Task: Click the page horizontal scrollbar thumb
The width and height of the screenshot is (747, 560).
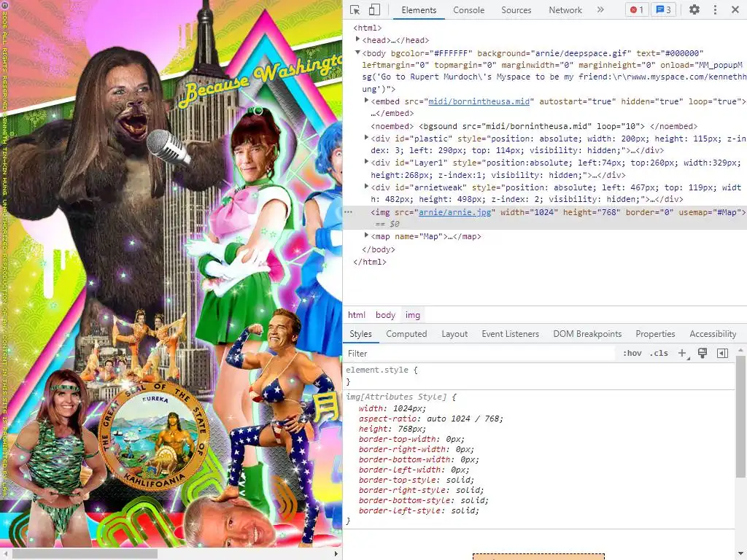Action: tap(85, 554)
